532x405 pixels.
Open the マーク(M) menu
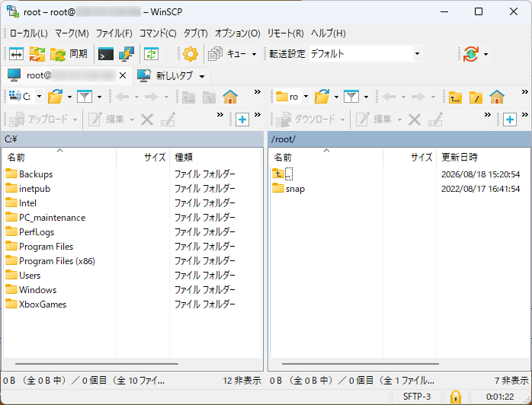[x=72, y=33]
